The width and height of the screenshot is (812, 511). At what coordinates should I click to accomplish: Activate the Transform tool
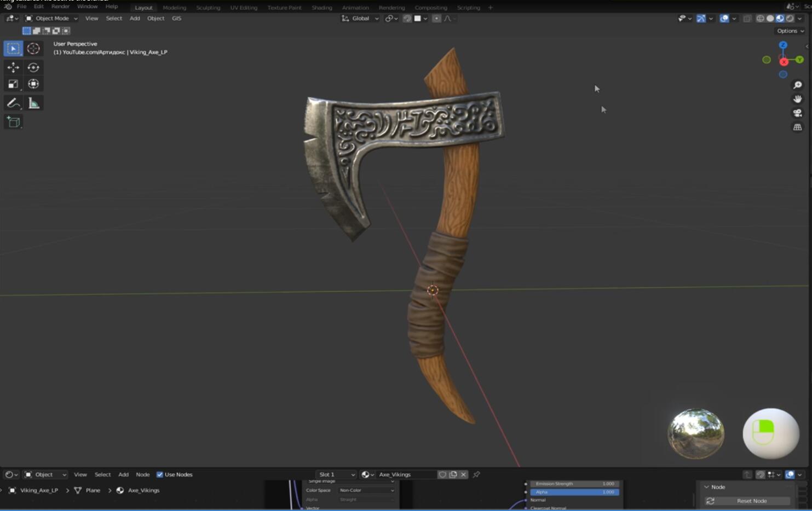(33, 84)
